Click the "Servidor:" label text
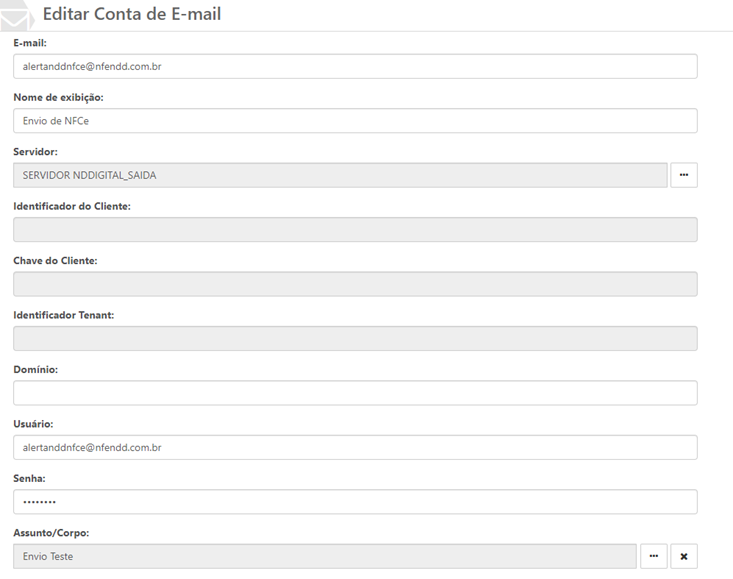Image resolution: width=733 pixels, height=579 pixels. tap(35, 152)
